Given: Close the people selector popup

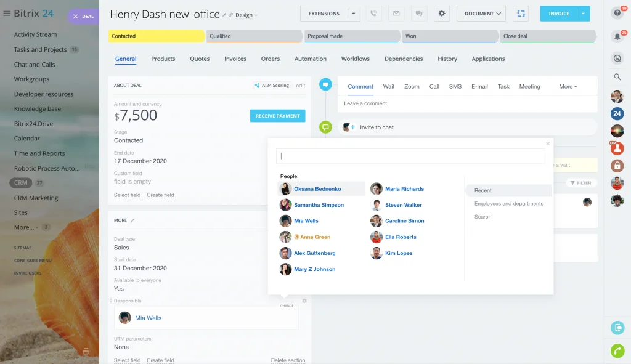Looking at the screenshot, I should [548, 144].
